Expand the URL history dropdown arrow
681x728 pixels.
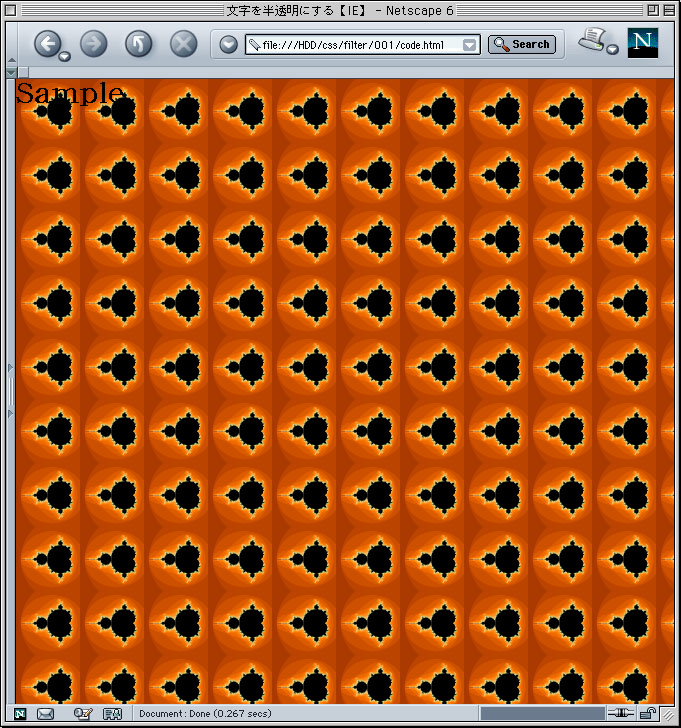coord(469,45)
